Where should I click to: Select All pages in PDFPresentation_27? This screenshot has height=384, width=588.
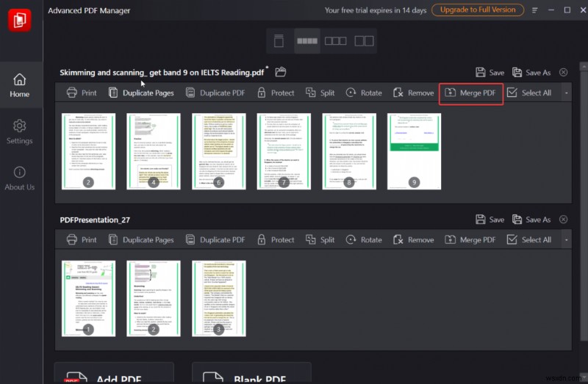[528, 240]
